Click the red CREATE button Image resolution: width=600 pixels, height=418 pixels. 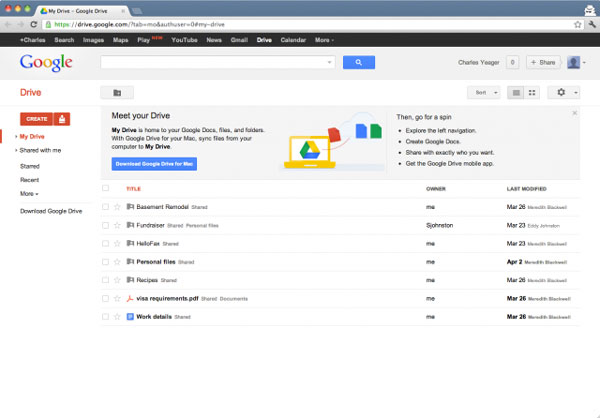37,119
